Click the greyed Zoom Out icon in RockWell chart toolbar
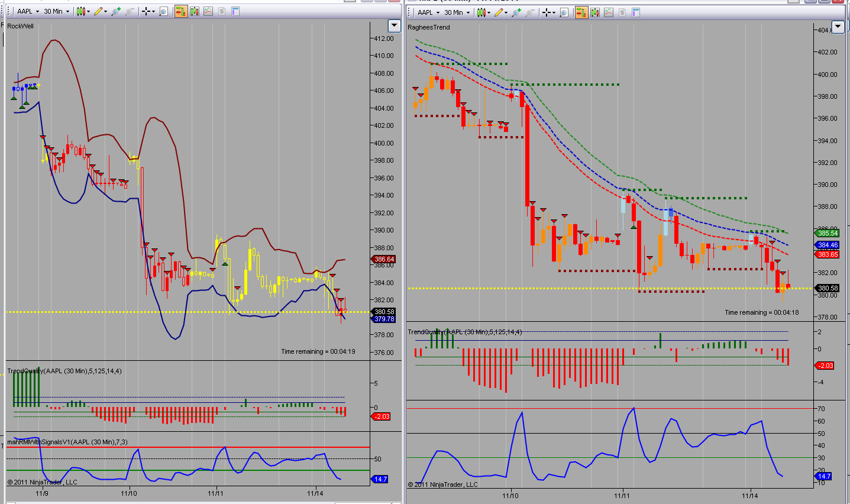 (130, 11)
